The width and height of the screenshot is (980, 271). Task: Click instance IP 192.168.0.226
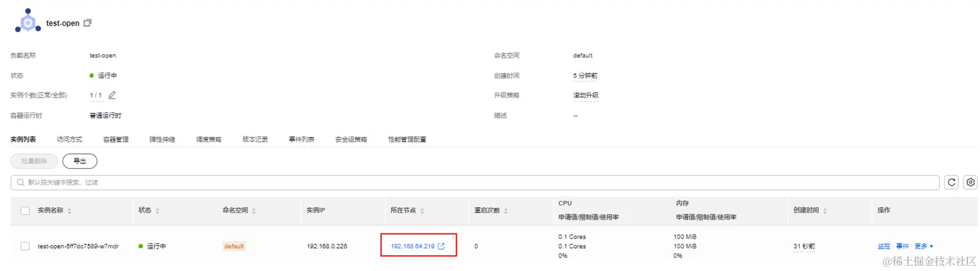[327, 246]
